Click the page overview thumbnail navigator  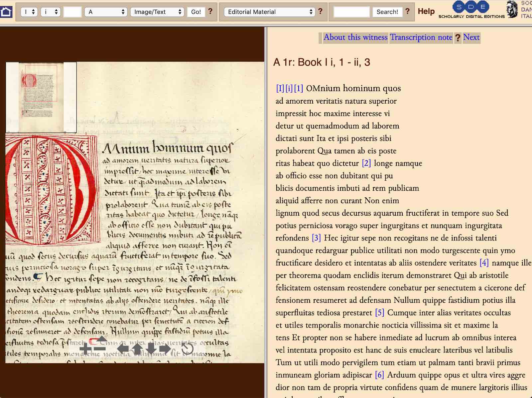(41, 97)
